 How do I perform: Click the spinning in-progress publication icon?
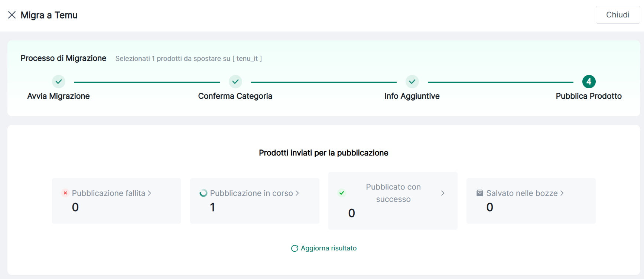204,193
